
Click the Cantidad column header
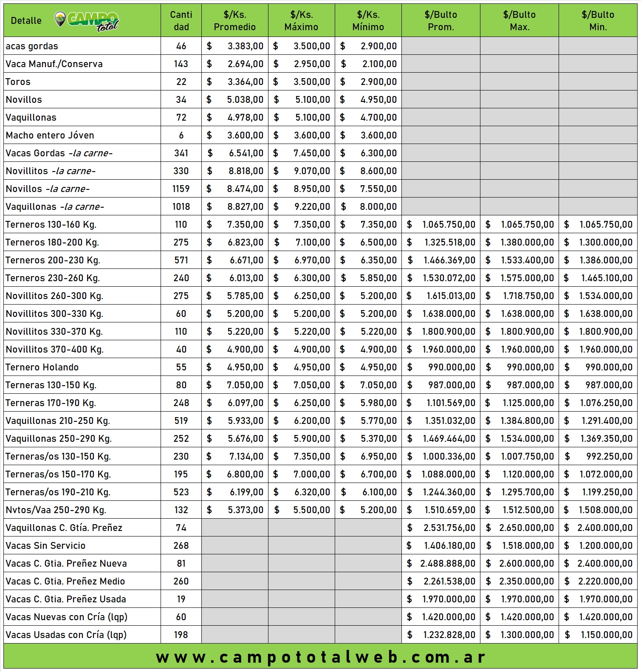click(x=181, y=21)
